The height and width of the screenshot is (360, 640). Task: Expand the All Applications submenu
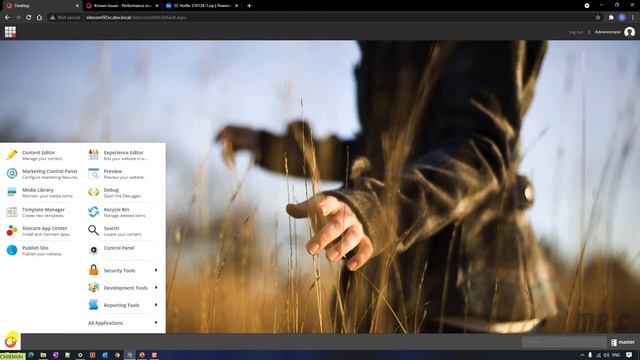click(123, 323)
